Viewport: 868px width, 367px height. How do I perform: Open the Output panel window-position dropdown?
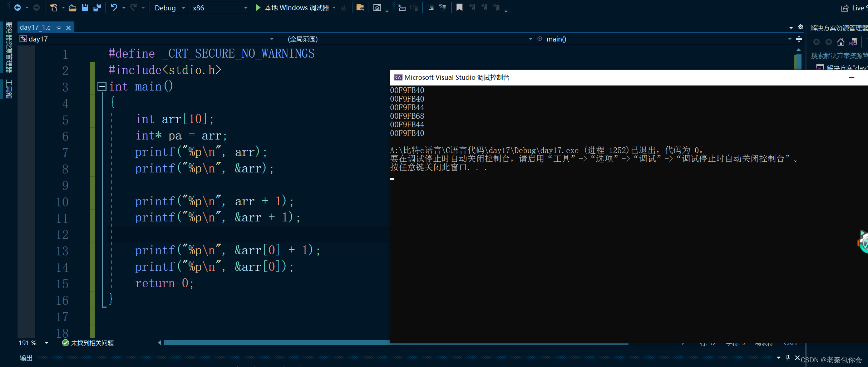[x=779, y=357]
